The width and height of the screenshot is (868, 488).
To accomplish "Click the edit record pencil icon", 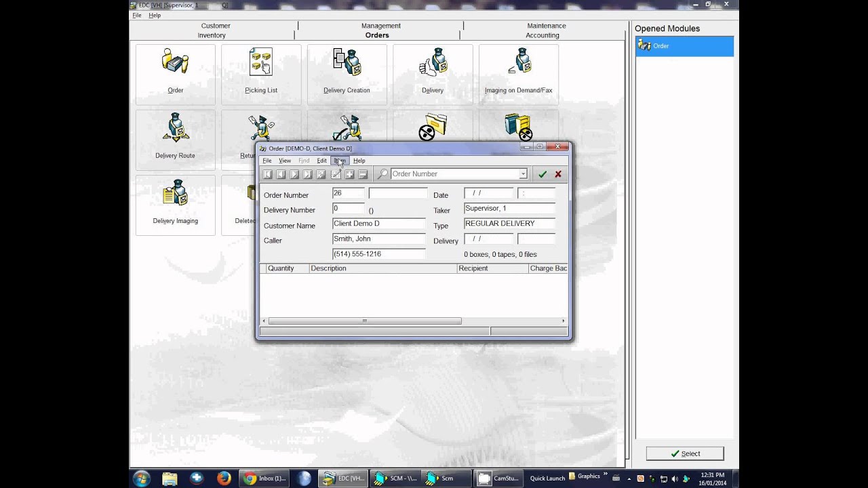I will pos(336,174).
